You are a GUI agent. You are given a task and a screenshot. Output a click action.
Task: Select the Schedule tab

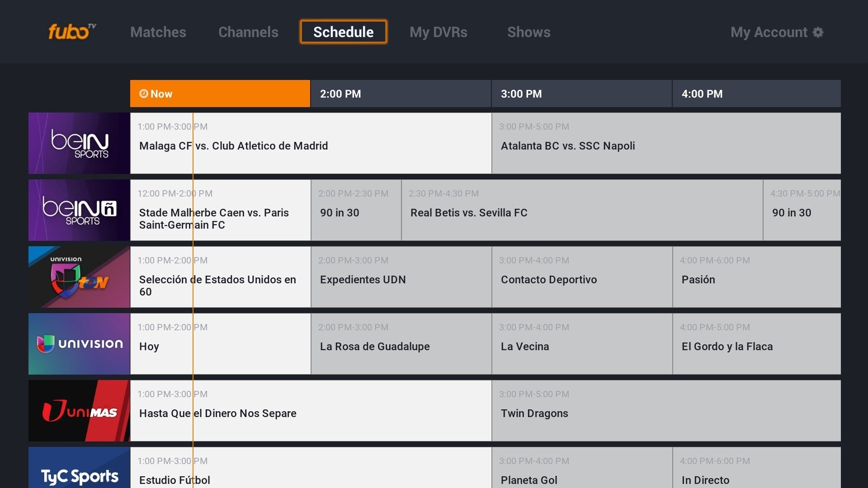tap(343, 33)
